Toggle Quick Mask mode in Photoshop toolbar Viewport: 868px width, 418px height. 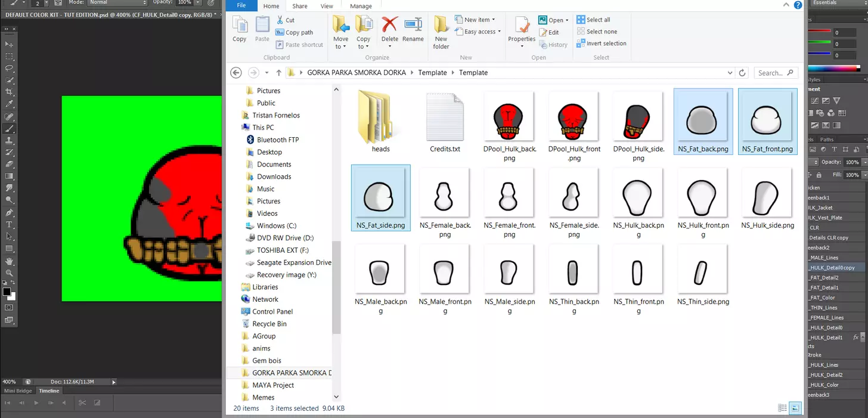[x=9, y=307]
